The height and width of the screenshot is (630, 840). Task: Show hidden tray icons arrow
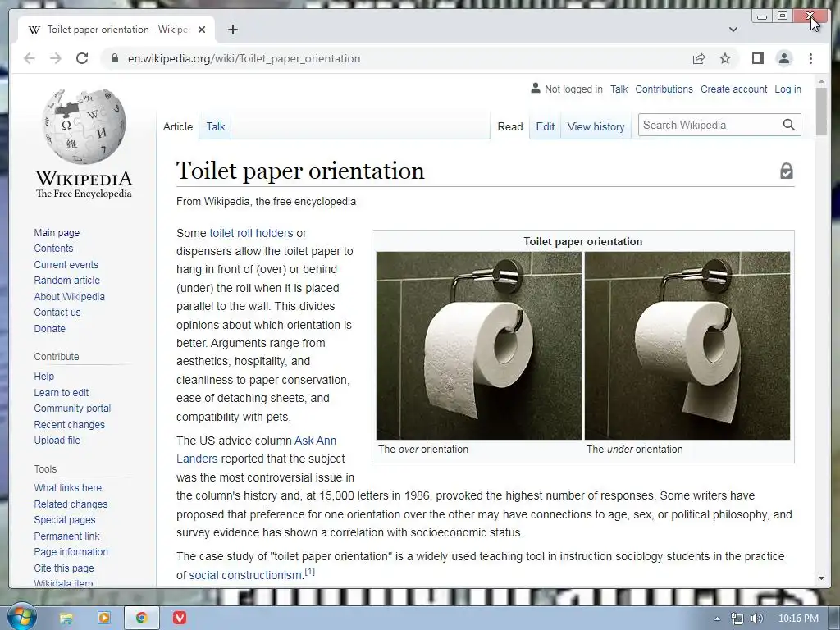(x=717, y=619)
